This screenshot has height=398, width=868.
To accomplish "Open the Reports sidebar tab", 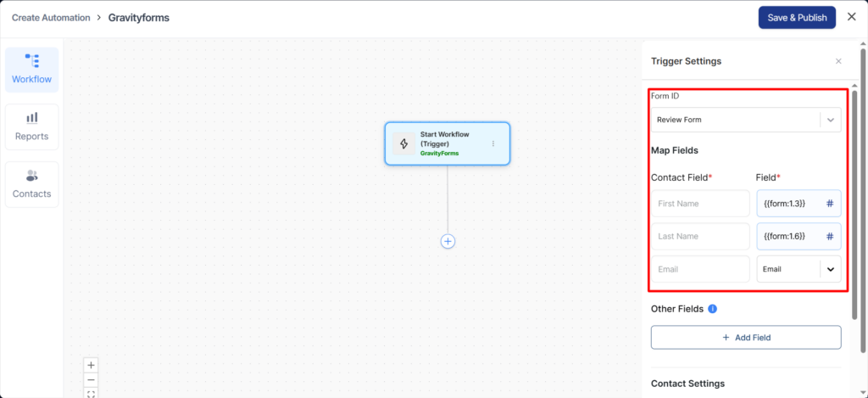I will tap(31, 126).
